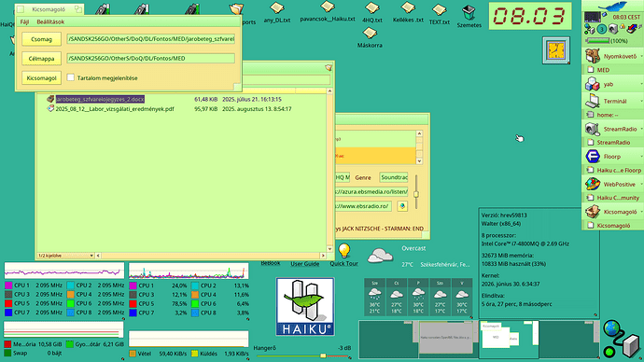Open the Máskorra desktop icon
The height and width of the screenshot is (362, 644).
pyautogui.click(x=370, y=33)
